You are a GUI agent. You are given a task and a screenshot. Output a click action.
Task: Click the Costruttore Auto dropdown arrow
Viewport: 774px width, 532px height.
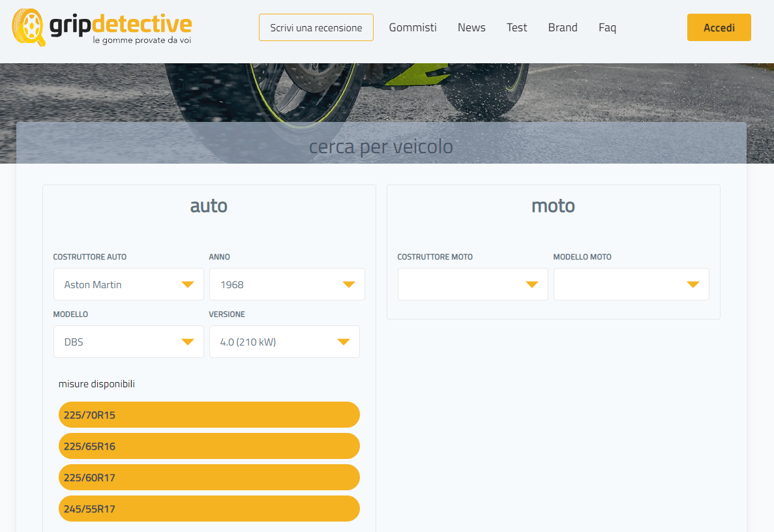point(188,285)
